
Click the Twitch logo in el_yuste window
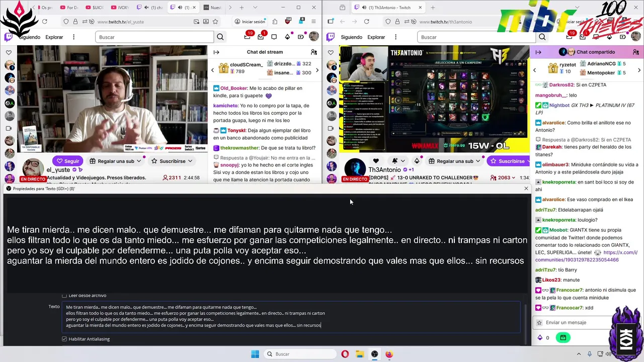click(x=9, y=37)
